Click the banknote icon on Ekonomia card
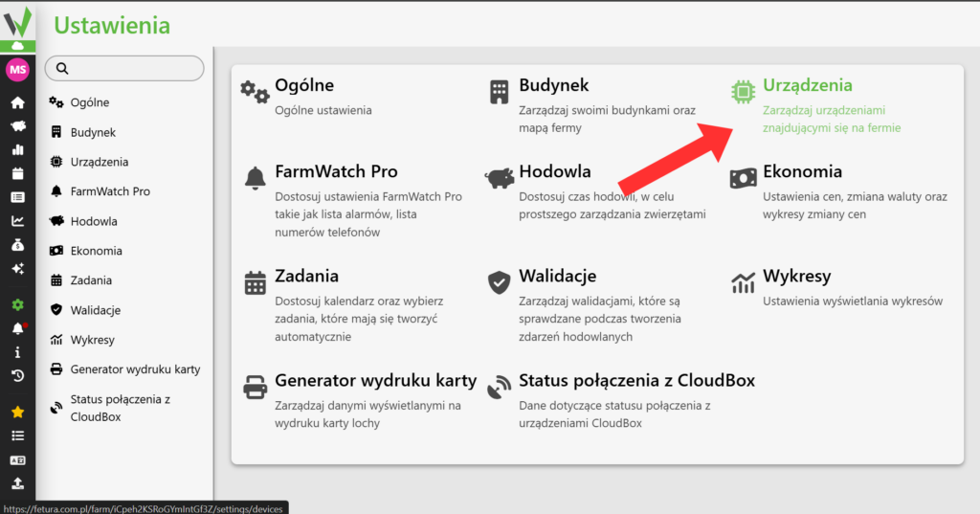The image size is (980, 514). (x=743, y=178)
